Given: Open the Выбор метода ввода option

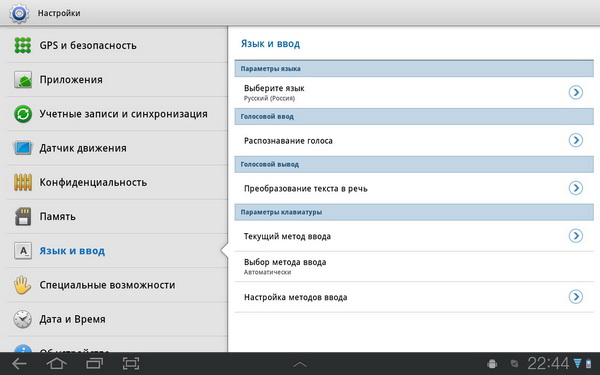Looking at the screenshot, I should [x=414, y=267].
